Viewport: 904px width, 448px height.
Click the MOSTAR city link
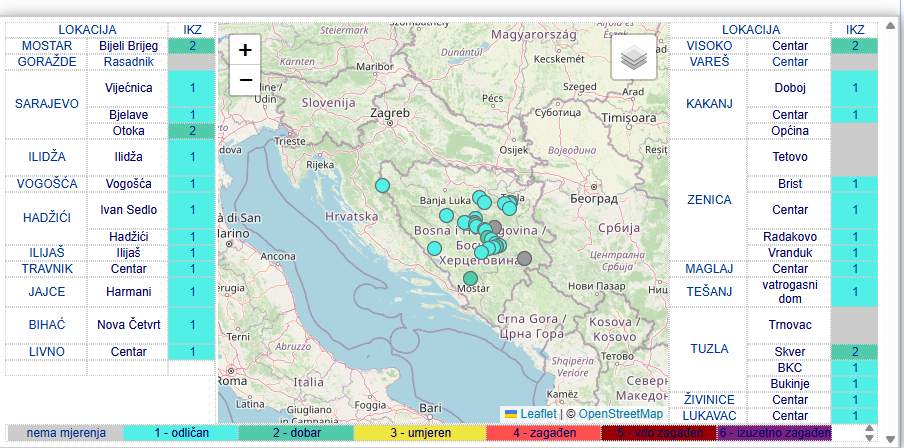[47, 46]
